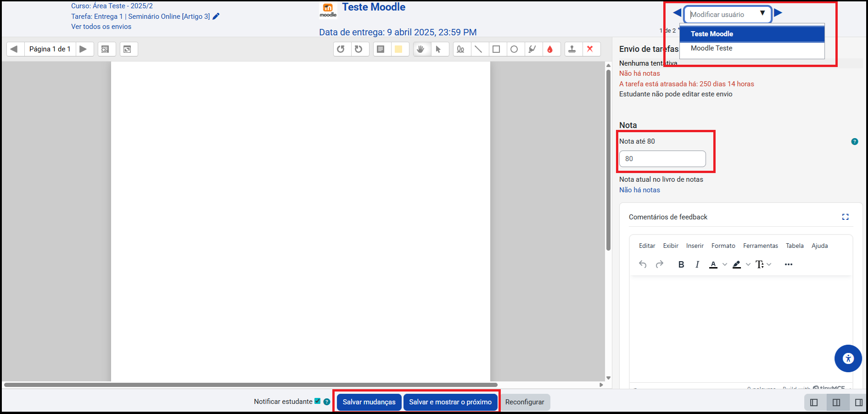Choose Moodle Teste from user list

(711, 48)
